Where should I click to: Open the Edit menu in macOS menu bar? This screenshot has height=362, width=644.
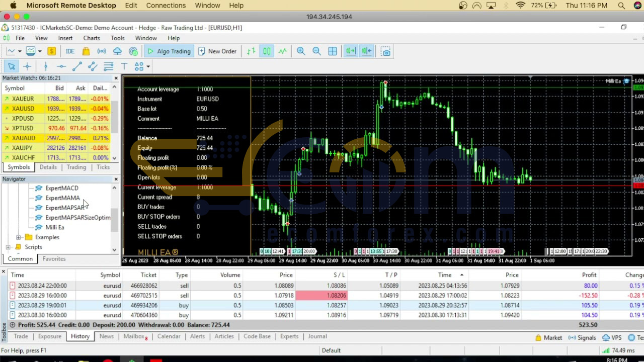pyautogui.click(x=131, y=6)
